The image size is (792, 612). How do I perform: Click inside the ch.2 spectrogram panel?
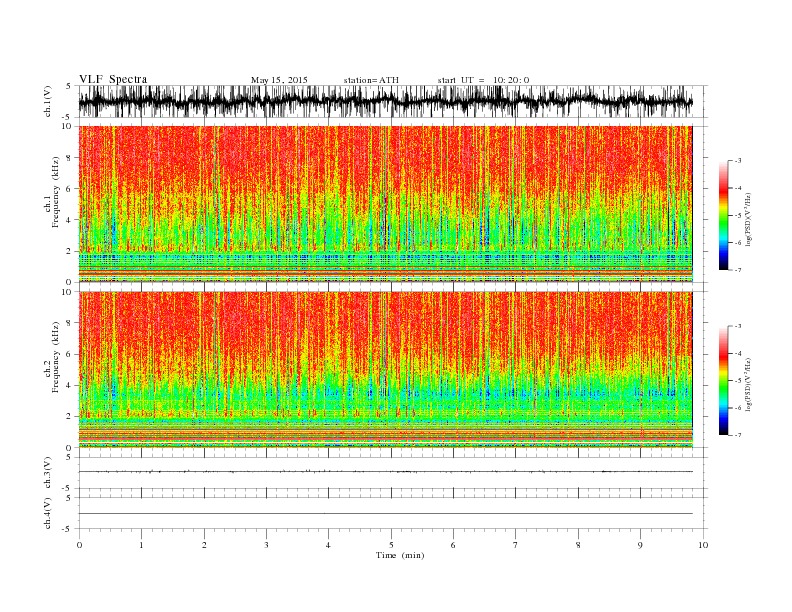[x=385, y=370]
